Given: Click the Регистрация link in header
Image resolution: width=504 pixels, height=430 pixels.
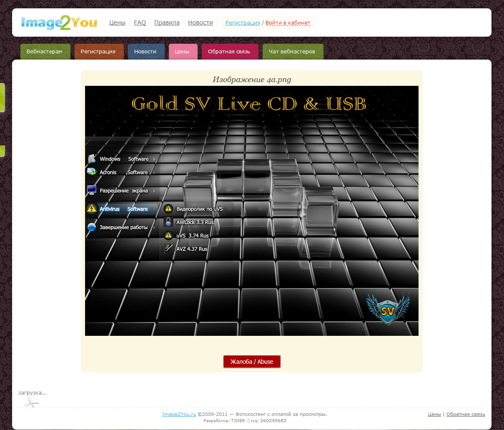Looking at the screenshot, I should pos(243,23).
